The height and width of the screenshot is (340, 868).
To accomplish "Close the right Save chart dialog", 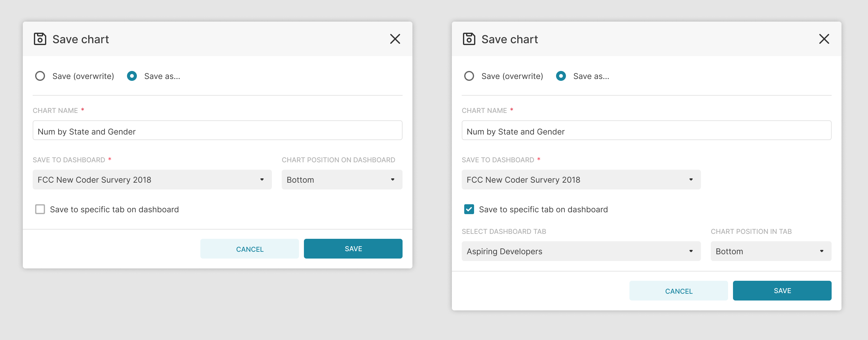I will click(x=824, y=39).
